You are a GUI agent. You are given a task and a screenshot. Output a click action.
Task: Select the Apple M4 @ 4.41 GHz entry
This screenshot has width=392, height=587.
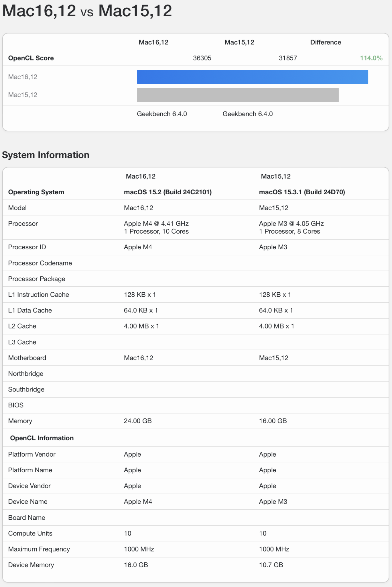coord(156,224)
